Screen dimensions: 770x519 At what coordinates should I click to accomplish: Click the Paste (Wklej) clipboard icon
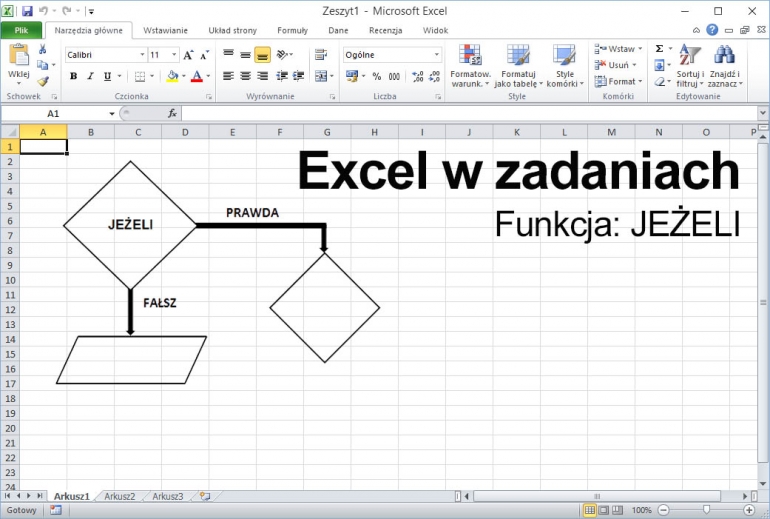[x=19, y=55]
